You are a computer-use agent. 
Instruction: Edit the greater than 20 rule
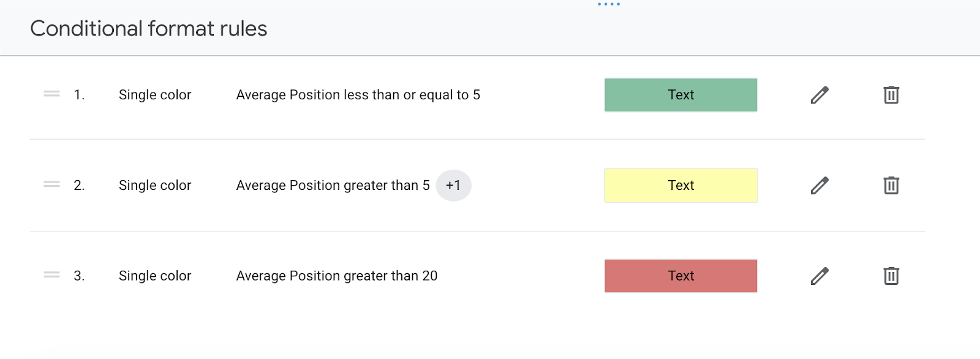pos(820,276)
